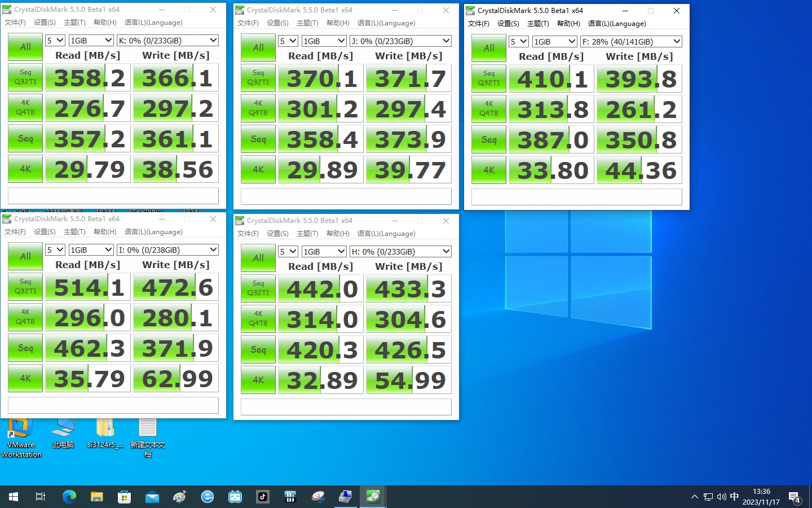Open the 1GiB size dropdown in I: window
This screenshot has height=508, width=812.
pyautogui.click(x=91, y=250)
